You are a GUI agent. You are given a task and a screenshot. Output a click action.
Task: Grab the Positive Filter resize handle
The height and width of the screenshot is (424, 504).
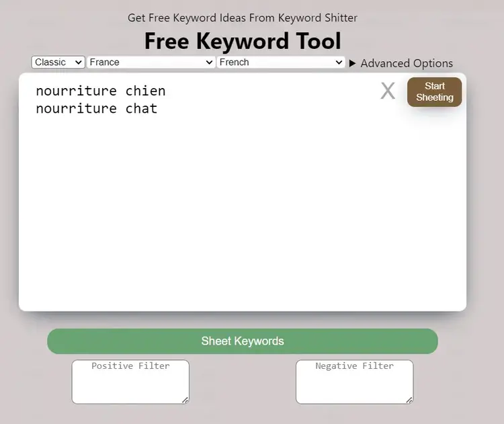tap(185, 400)
